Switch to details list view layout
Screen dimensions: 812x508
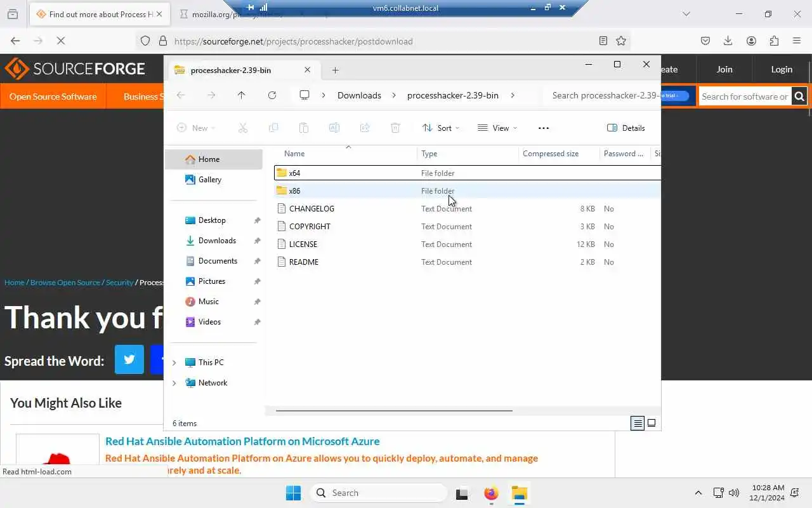pos(638,424)
